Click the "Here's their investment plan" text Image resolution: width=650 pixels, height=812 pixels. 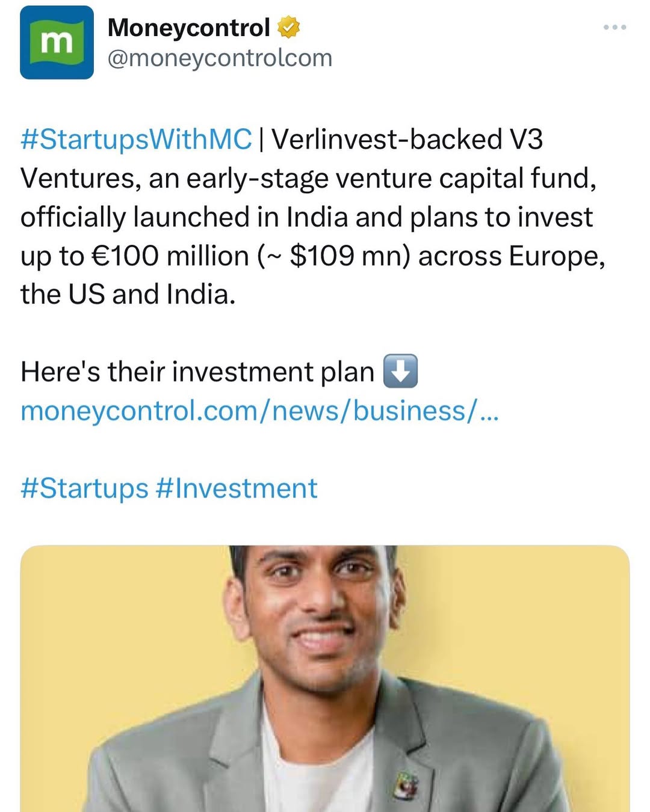tap(197, 372)
